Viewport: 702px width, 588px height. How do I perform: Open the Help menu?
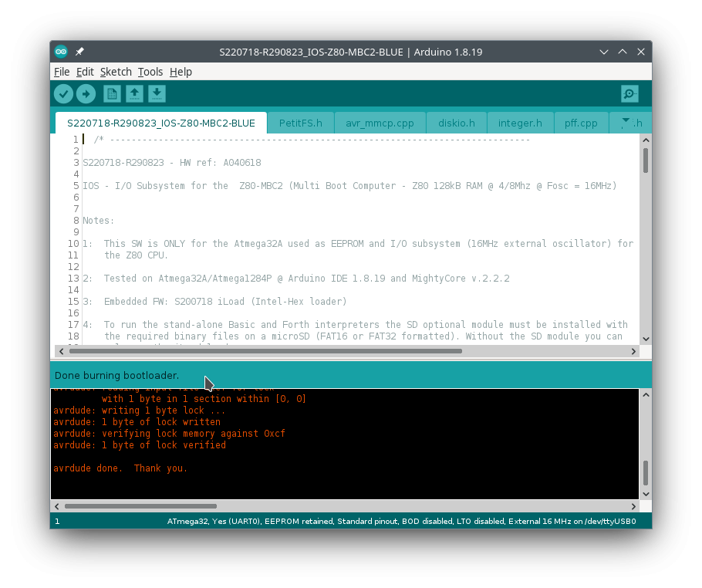point(181,72)
